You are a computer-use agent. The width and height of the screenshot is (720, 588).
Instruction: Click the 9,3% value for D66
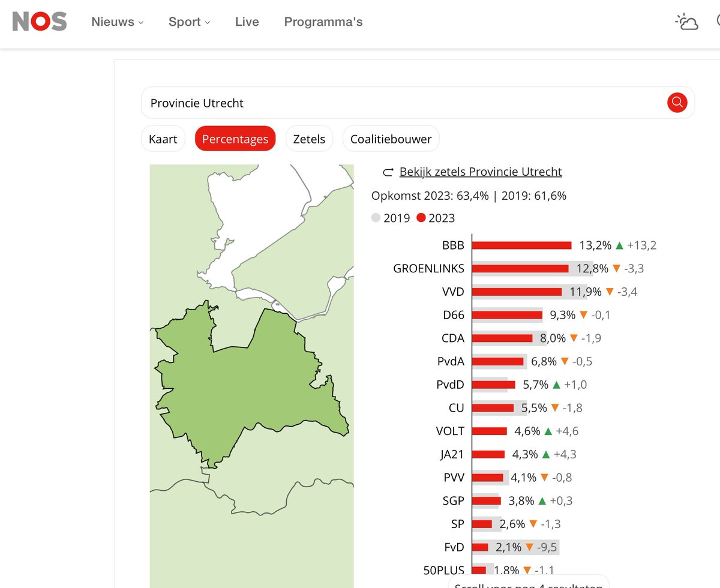coord(562,315)
